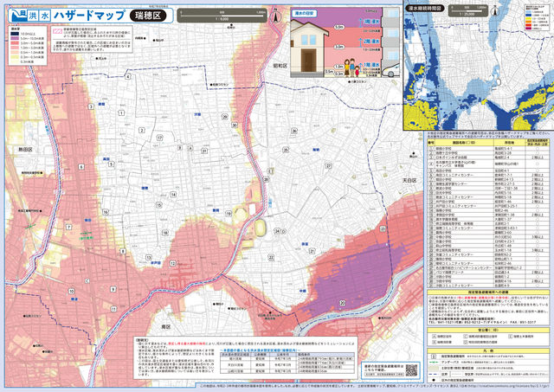Click shelter marker number 23 on the map
The width and height of the screenshot is (554, 392).
(x=383, y=228)
